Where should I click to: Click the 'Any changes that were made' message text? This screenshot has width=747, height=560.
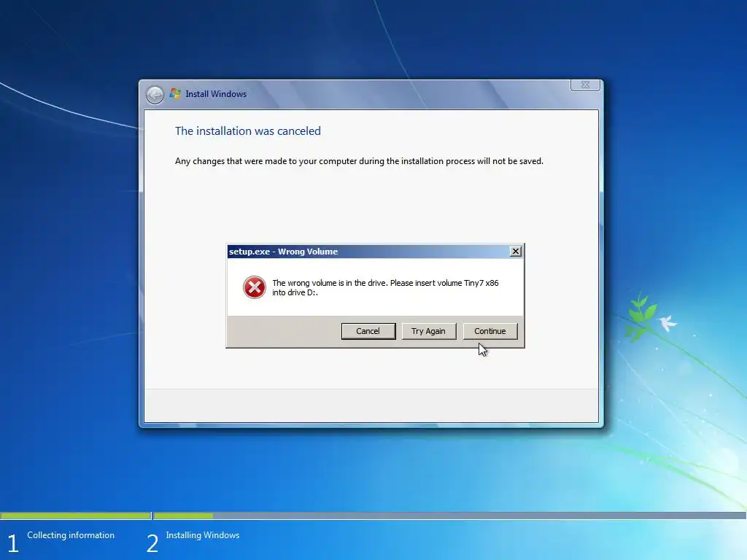tap(359, 161)
